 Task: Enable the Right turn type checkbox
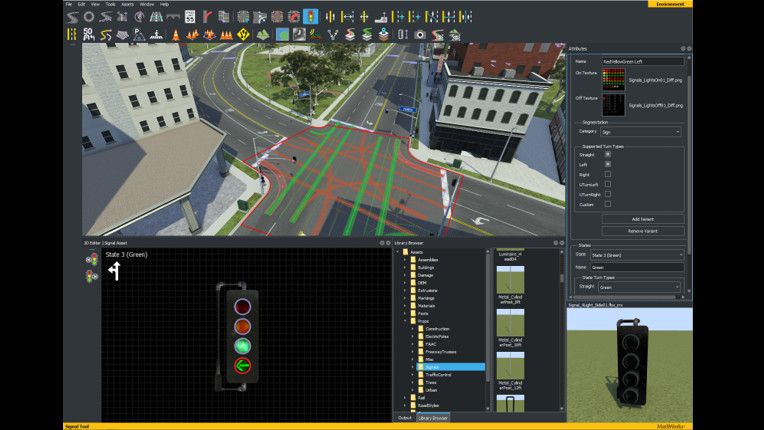[x=608, y=174]
